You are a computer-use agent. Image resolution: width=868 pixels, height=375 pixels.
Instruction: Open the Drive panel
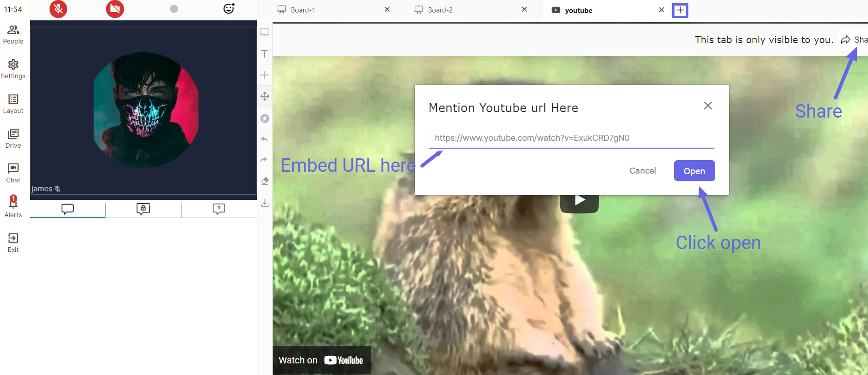click(13, 139)
